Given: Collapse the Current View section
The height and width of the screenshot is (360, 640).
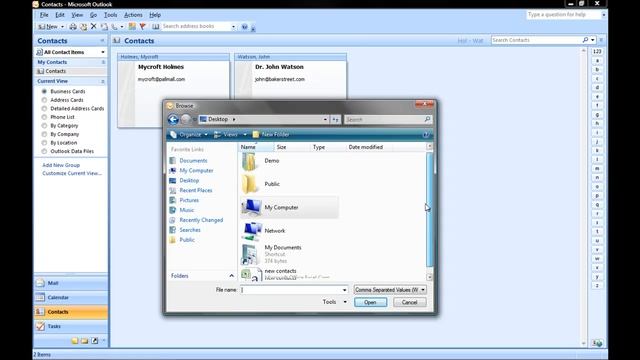Looking at the screenshot, I should click(x=103, y=81).
